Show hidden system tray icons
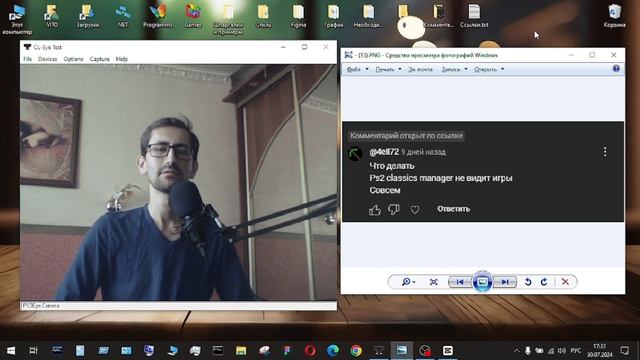Image resolution: width=640 pixels, height=360 pixels. coord(517,351)
